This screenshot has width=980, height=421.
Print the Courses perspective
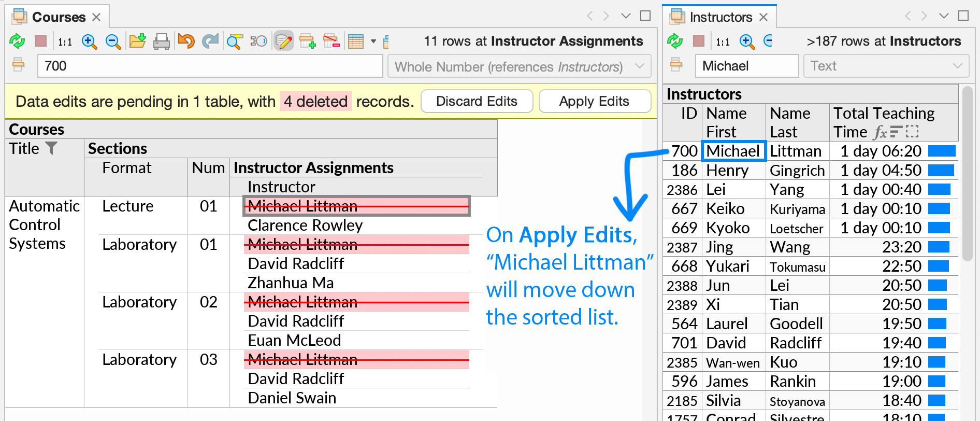point(162,41)
